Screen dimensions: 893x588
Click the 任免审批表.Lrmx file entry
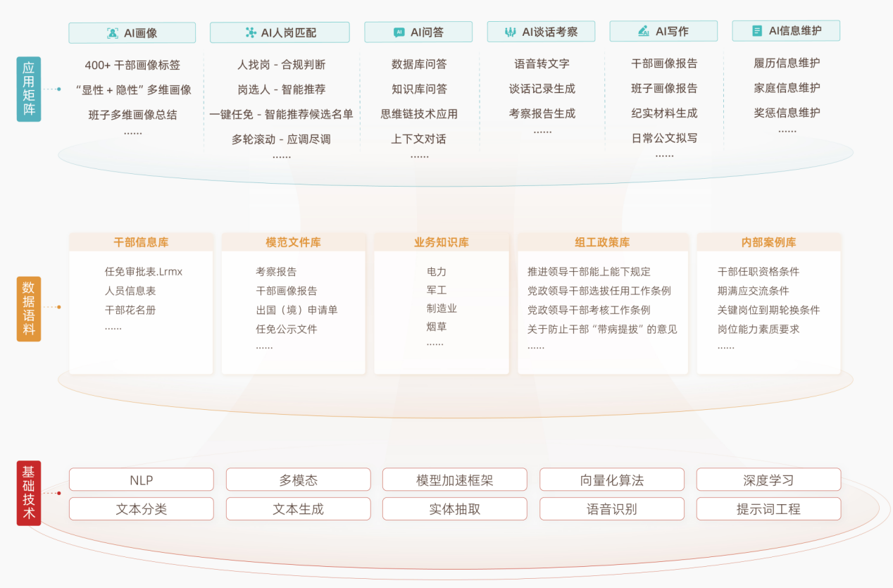point(144,272)
